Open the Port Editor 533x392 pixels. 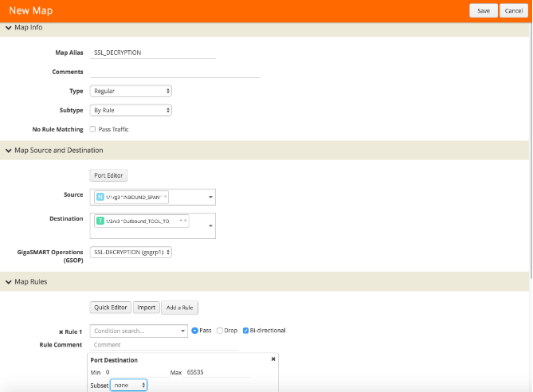(x=108, y=175)
